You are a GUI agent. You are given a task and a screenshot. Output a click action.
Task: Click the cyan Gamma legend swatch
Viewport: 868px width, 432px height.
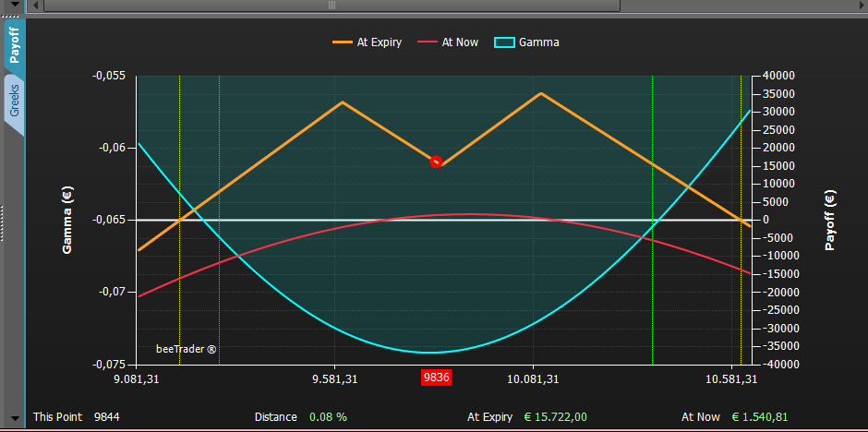[x=504, y=42]
